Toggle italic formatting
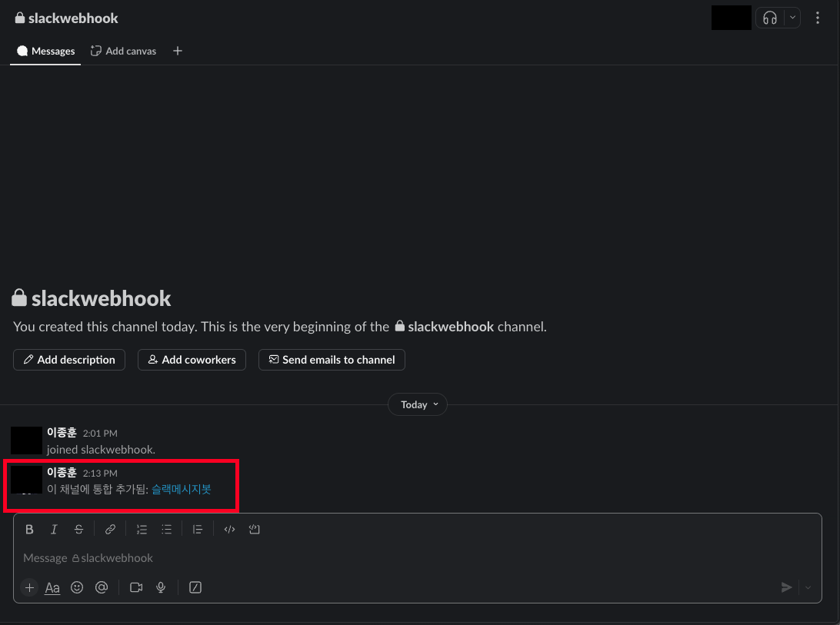Viewport: 840px width, 625px height. [x=54, y=530]
